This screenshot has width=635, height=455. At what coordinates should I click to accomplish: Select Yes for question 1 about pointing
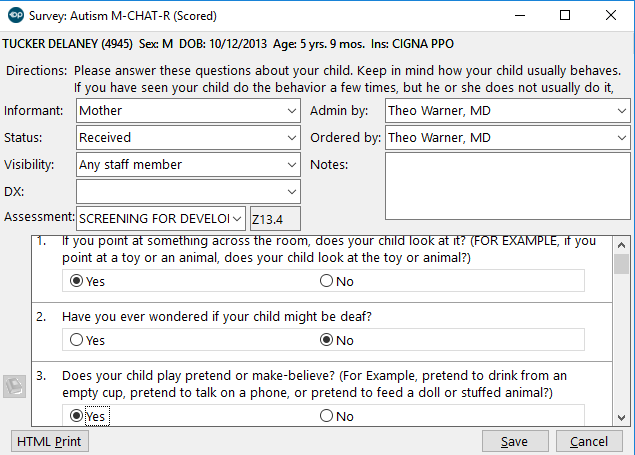[76, 281]
